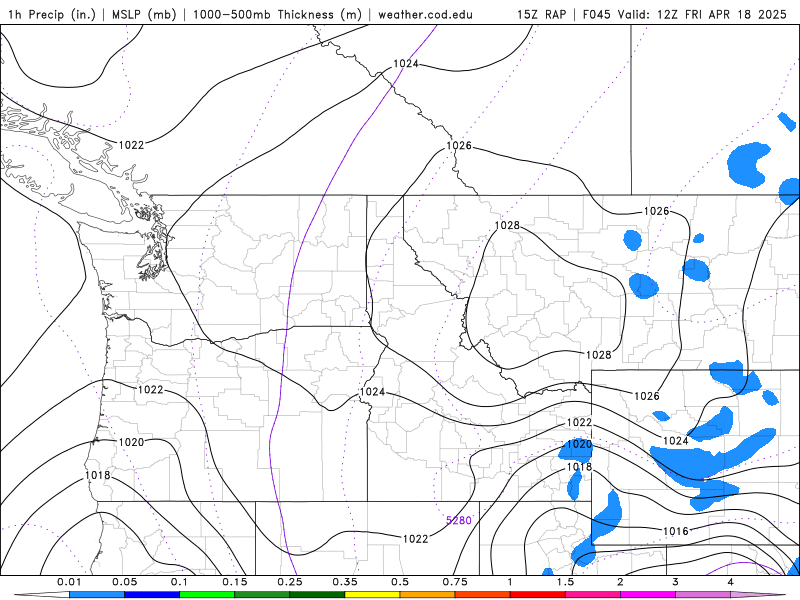Click the legend value 0.35
This screenshot has width=800, height=600.
[345, 582]
